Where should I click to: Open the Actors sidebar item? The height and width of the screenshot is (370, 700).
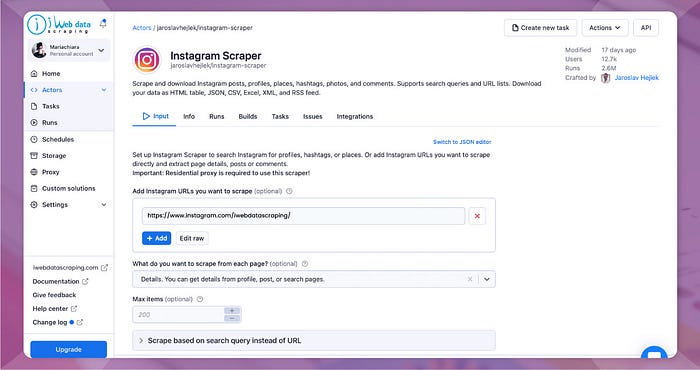click(x=69, y=90)
